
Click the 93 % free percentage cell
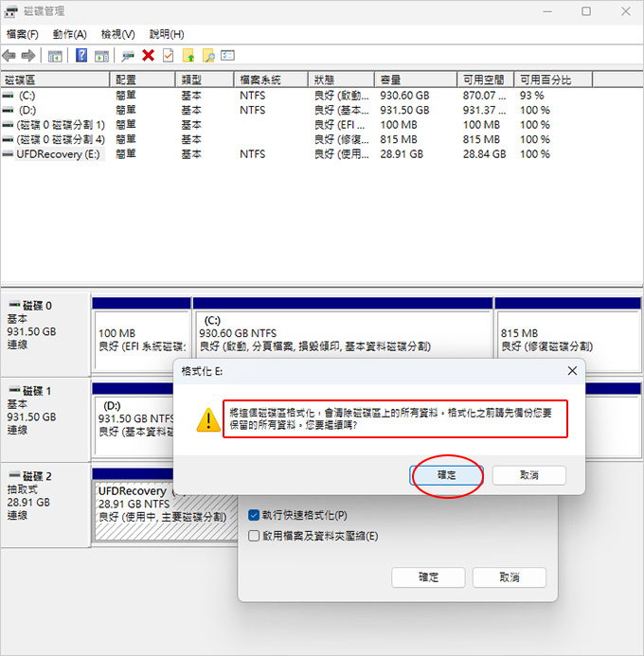[x=531, y=96]
